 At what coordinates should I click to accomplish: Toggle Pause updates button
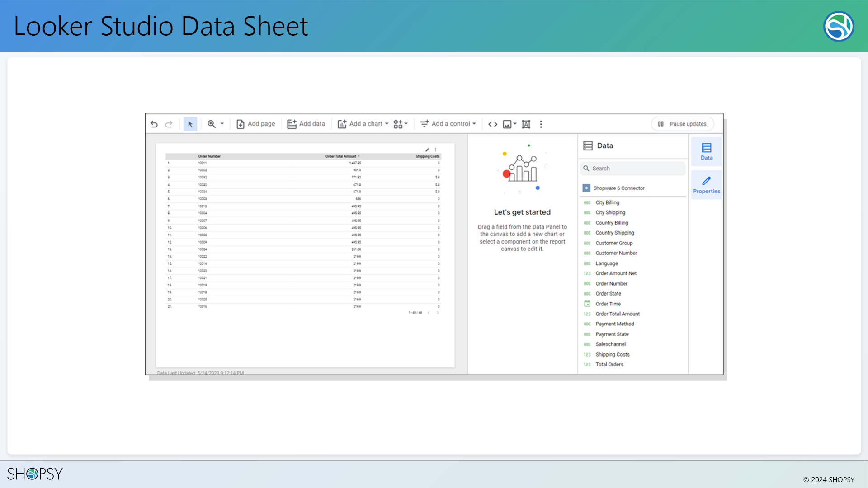tap(683, 124)
